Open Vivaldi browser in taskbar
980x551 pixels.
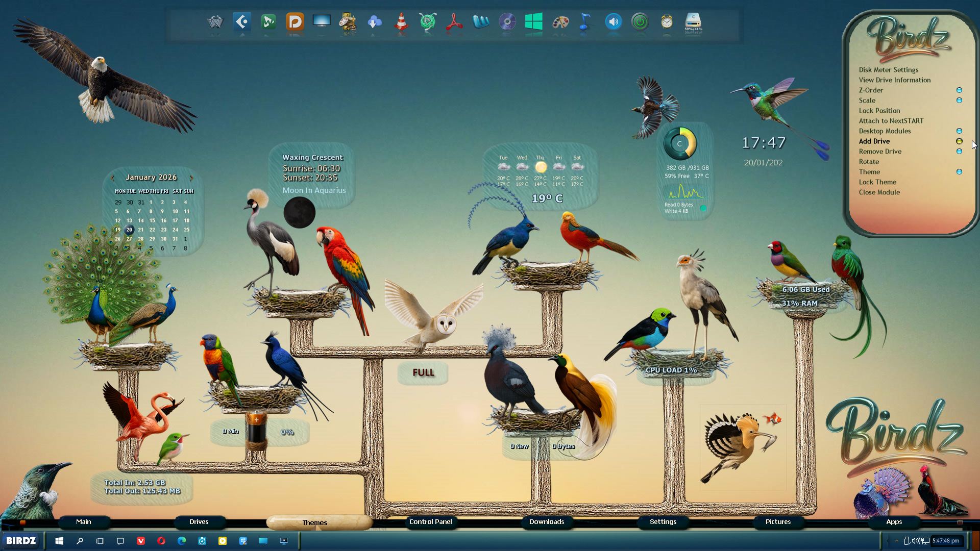pos(141,541)
